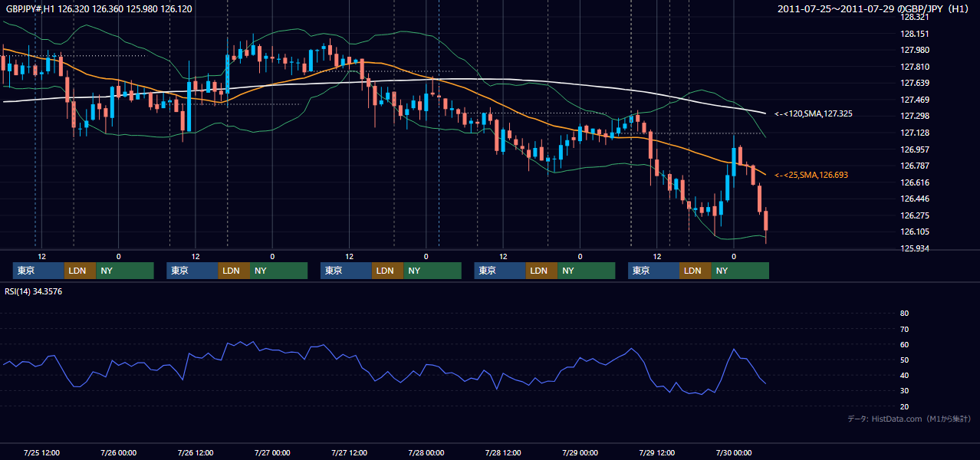The height and width of the screenshot is (460, 980).
Task: Click the 120 SMA 127.325 label
Action: point(814,113)
